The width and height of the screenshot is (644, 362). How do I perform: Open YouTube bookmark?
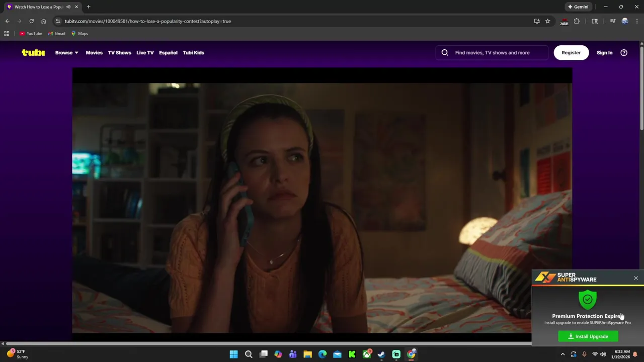tap(31, 34)
